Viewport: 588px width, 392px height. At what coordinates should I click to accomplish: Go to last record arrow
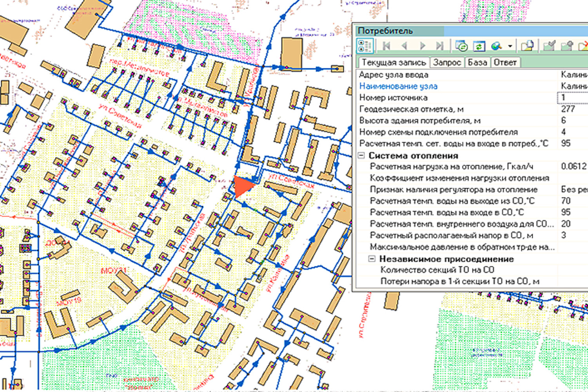pyautogui.click(x=439, y=46)
